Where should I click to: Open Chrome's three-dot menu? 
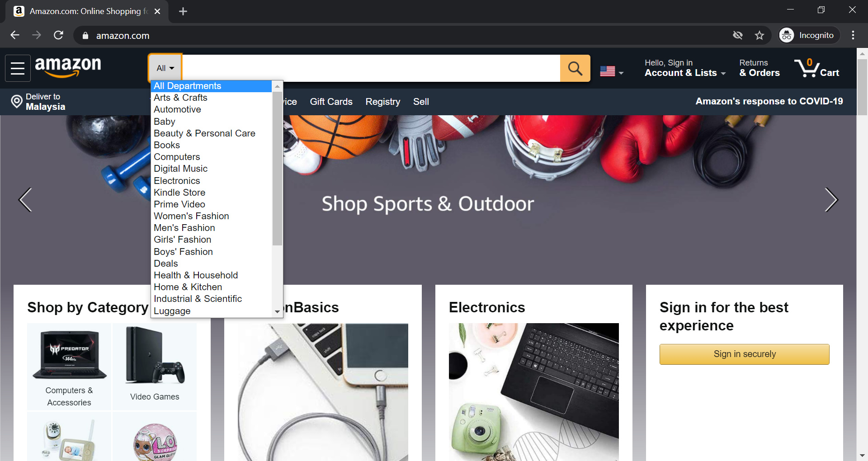click(x=853, y=35)
